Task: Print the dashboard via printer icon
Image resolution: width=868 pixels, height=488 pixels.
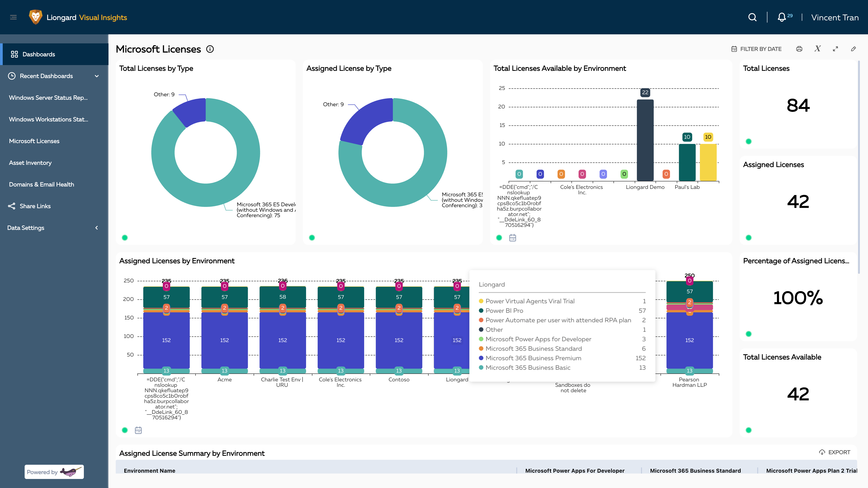Action: point(799,49)
